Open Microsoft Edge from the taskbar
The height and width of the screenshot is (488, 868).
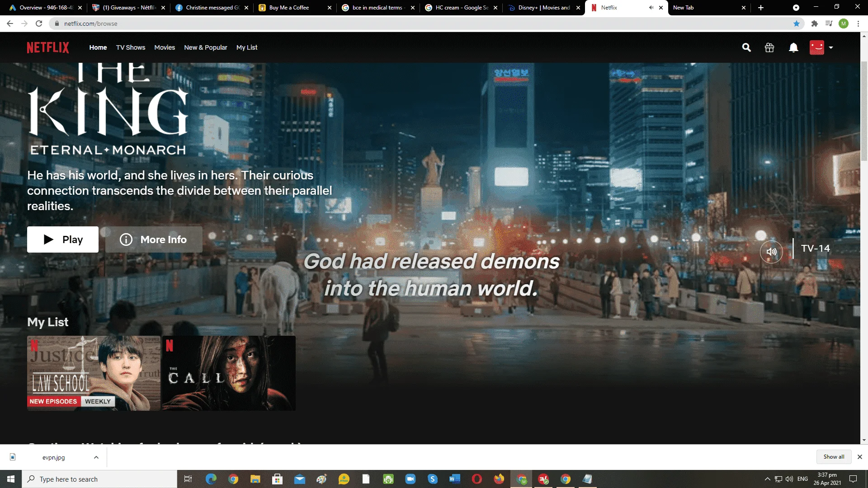(211, 479)
